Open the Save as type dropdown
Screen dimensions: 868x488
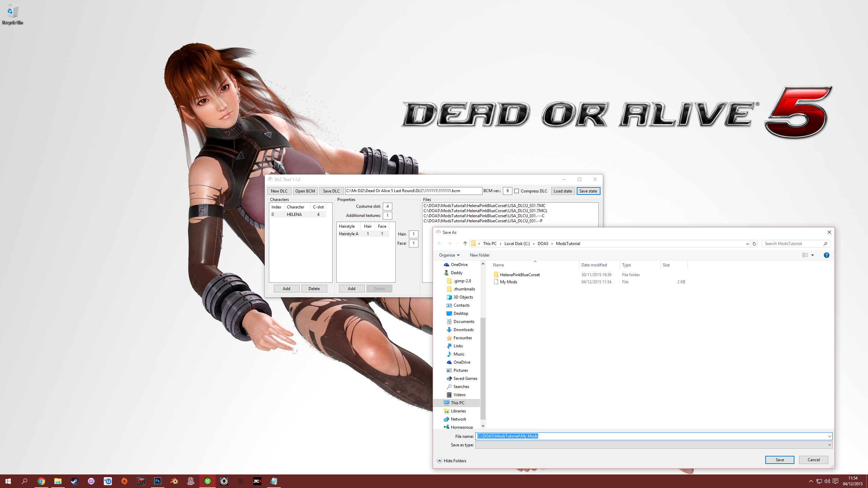pyautogui.click(x=829, y=445)
